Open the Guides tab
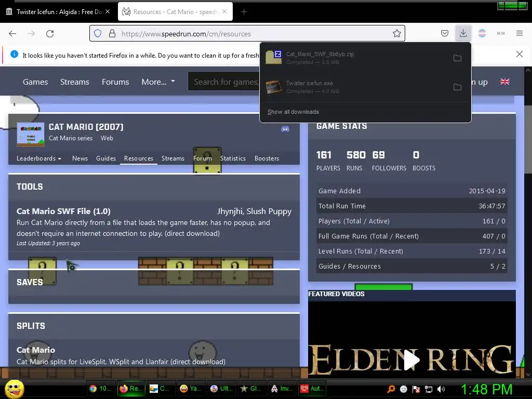This screenshot has width=532, height=399. 106,158
